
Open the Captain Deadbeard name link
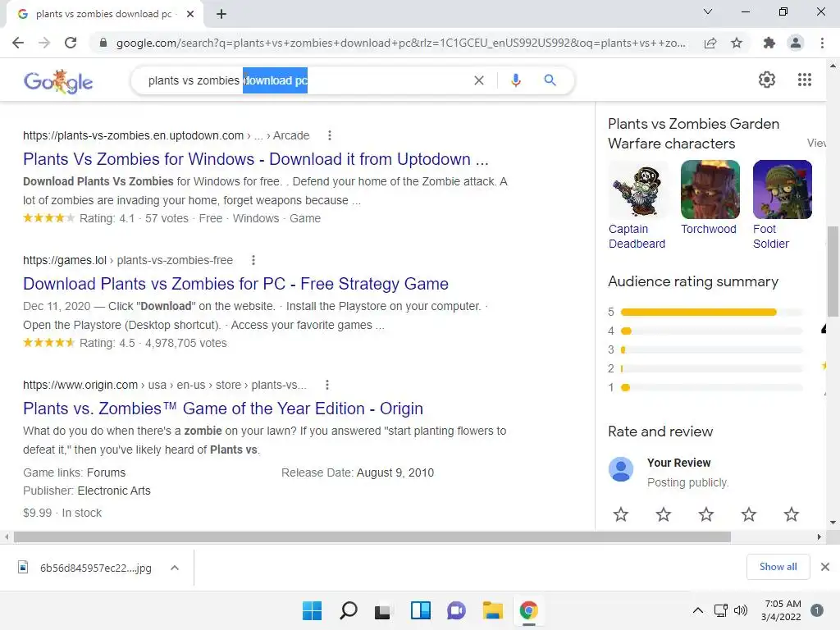[x=637, y=236]
